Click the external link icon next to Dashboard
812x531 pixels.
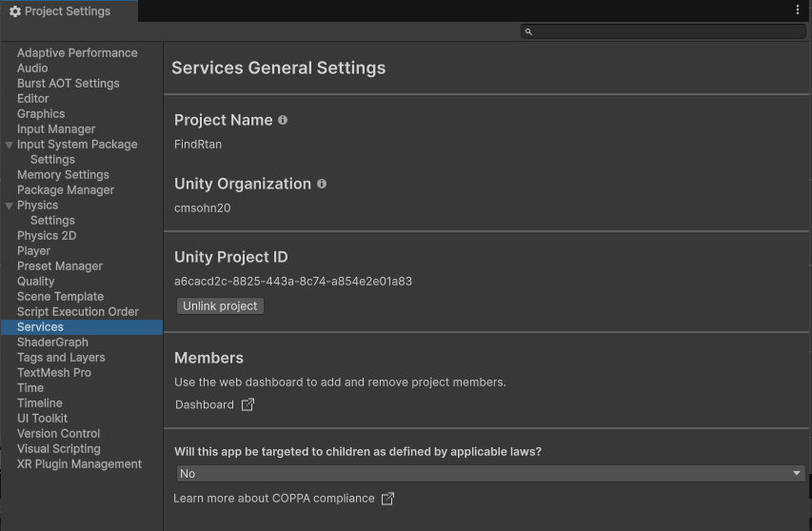click(x=248, y=404)
